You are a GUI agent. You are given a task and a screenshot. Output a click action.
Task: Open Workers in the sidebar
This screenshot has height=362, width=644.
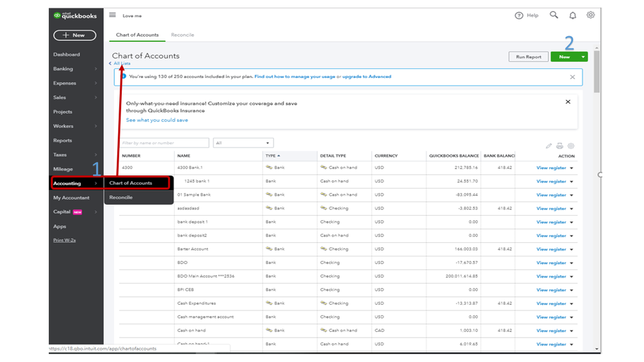pyautogui.click(x=63, y=126)
